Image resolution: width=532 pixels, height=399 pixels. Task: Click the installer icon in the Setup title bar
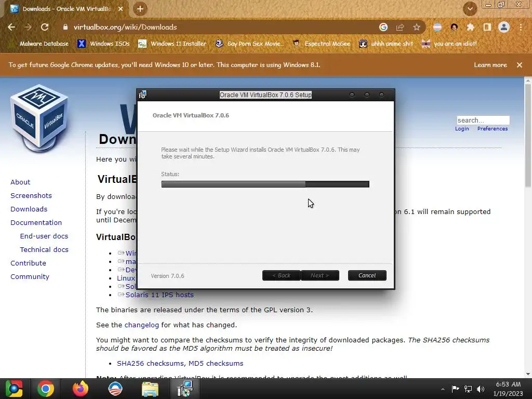142,95
